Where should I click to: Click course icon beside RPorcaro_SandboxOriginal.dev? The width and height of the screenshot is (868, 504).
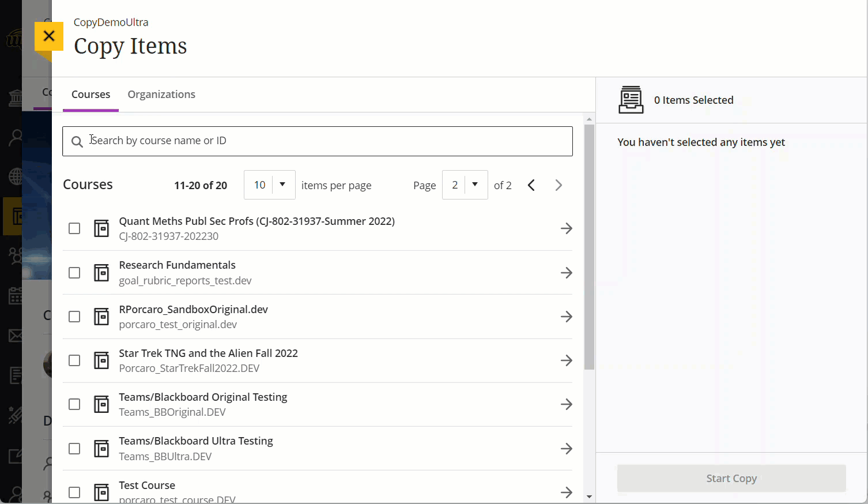coord(101,317)
